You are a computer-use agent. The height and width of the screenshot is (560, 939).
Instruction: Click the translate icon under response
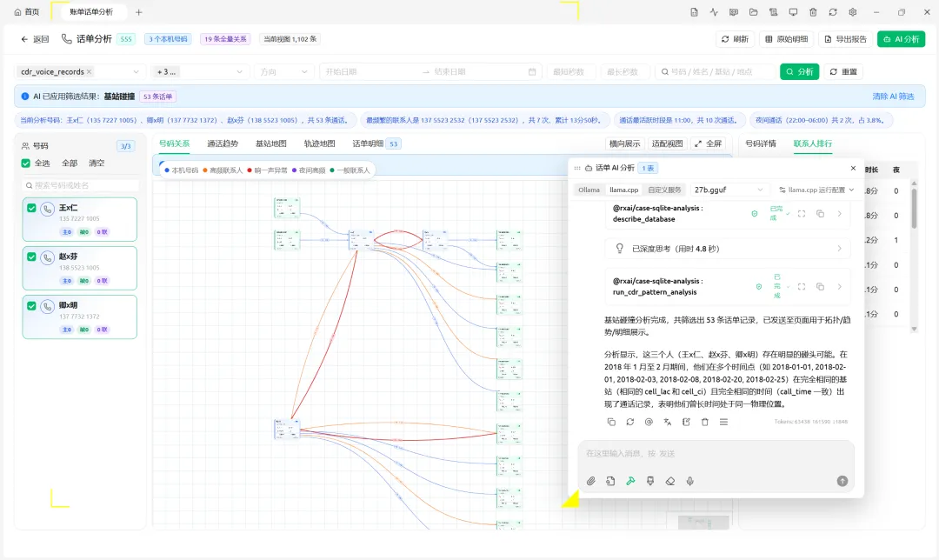(667, 422)
